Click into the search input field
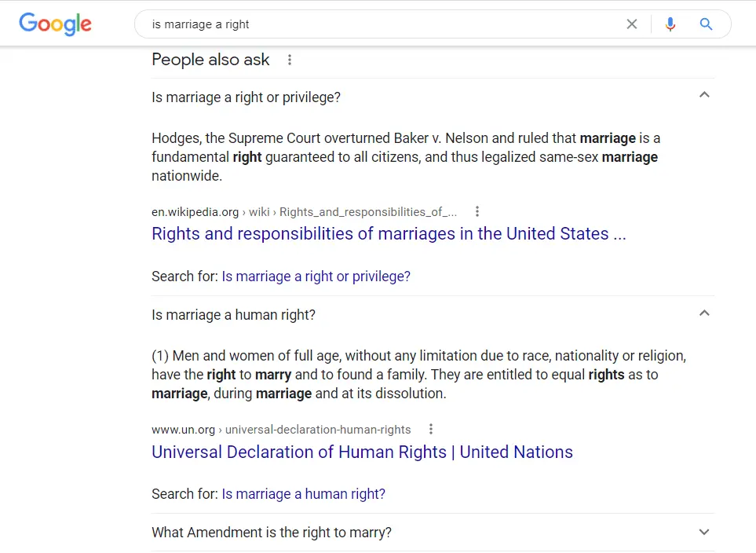This screenshot has height=553, width=756. point(377,24)
